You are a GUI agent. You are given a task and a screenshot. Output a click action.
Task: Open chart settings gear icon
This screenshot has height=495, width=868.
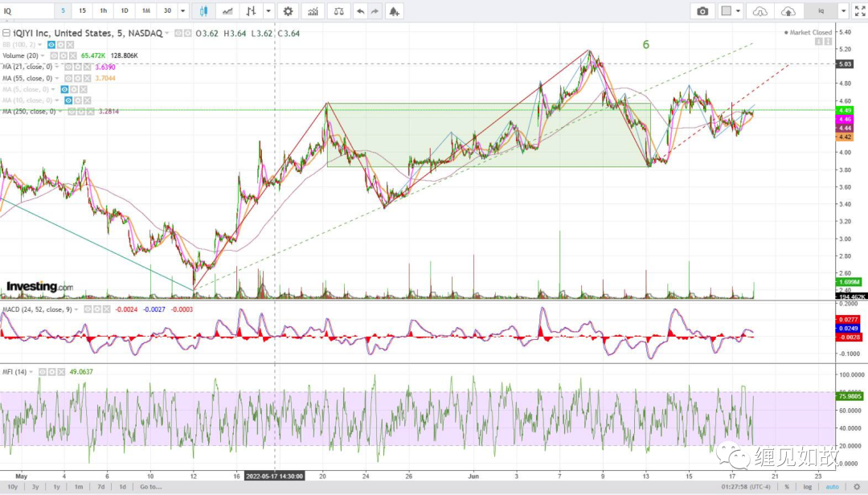[288, 11]
